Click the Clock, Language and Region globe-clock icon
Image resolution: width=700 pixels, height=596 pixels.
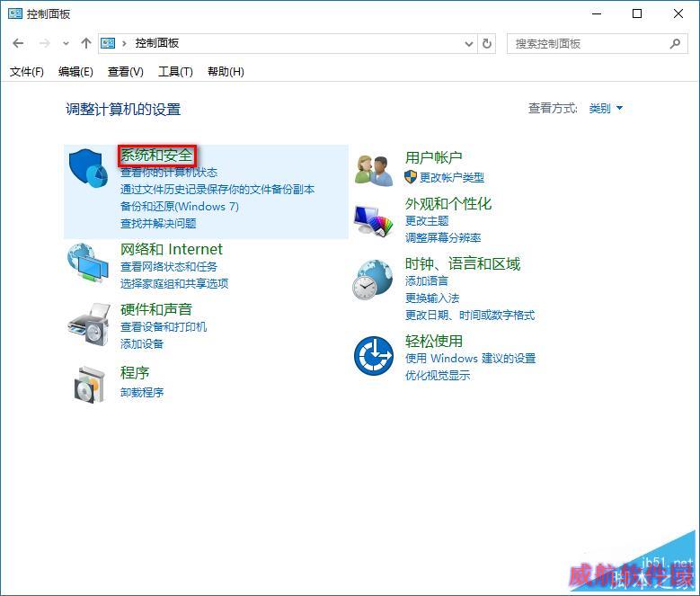[373, 280]
